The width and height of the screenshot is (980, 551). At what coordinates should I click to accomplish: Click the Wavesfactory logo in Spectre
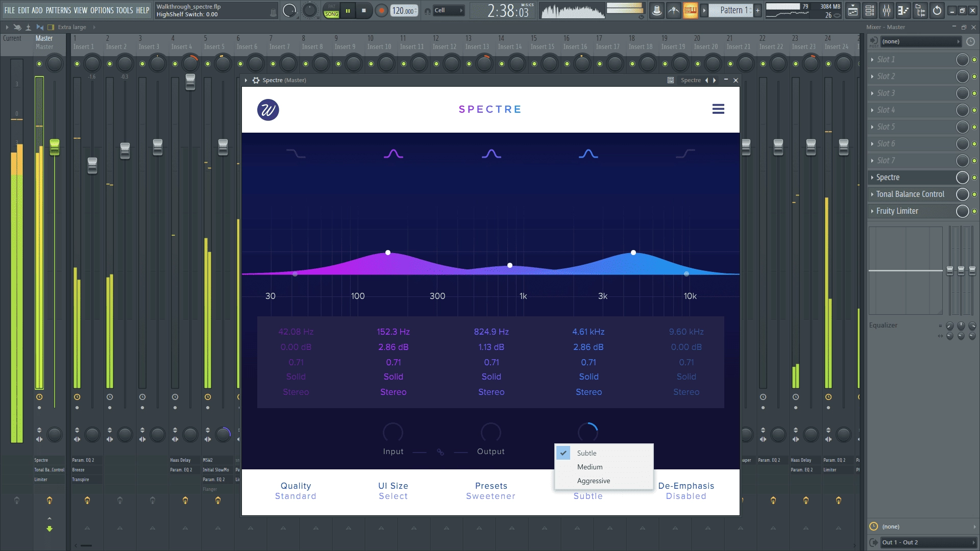268,110
